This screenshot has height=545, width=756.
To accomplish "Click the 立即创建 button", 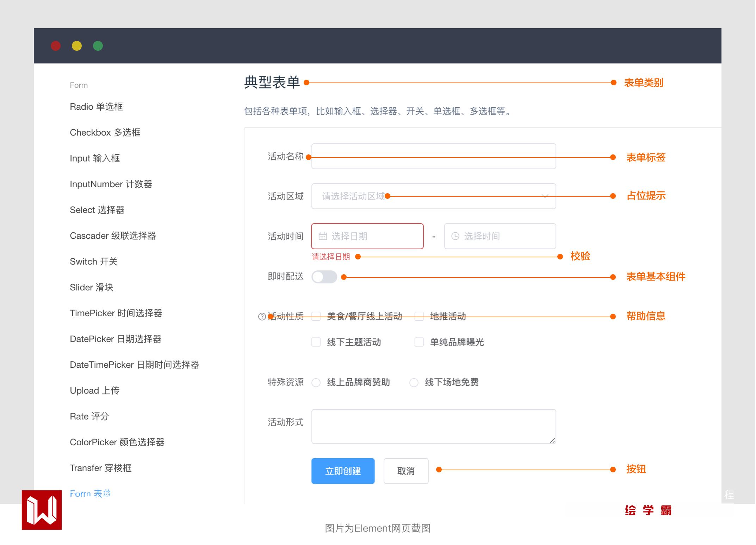I will [343, 471].
